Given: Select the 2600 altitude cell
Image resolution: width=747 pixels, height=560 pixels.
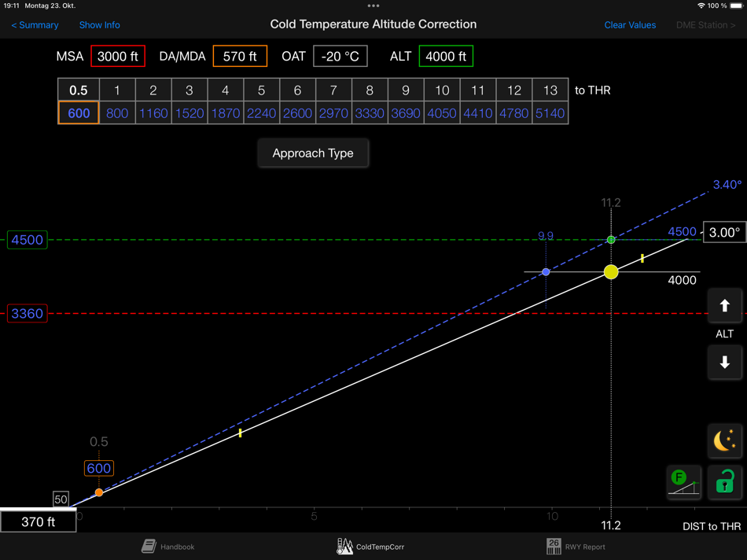Looking at the screenshot, I should [297, 113].
